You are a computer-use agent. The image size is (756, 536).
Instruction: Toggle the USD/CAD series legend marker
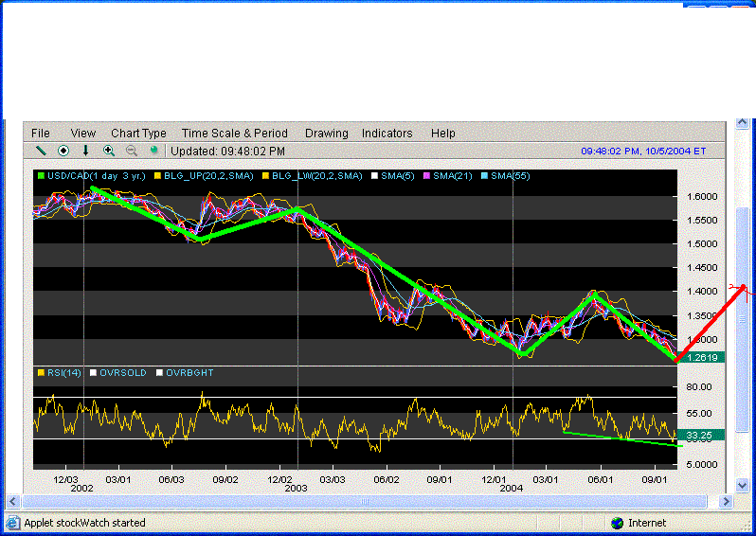click(x=40, y=176)
